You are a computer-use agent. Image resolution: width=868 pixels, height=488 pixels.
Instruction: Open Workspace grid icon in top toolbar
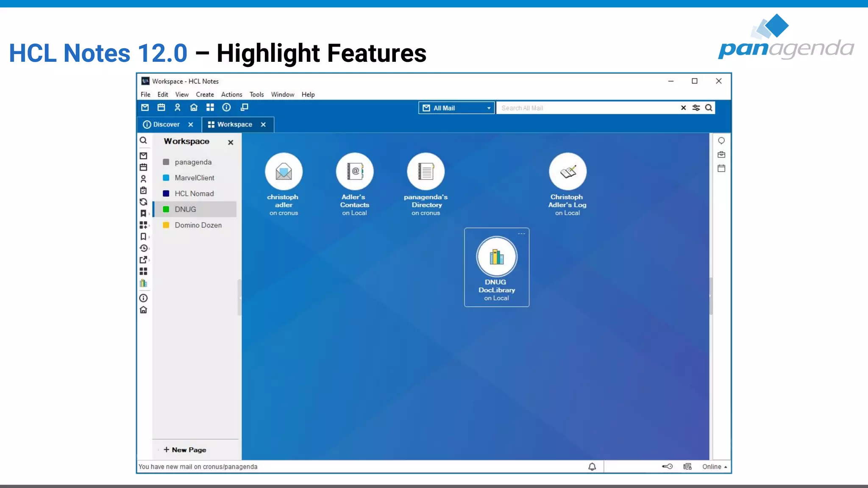210,108
